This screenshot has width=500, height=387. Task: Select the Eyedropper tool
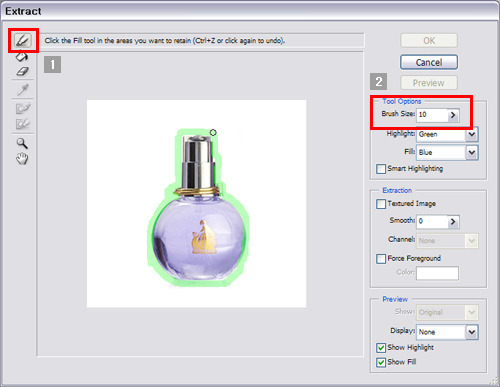[x=22, y=89]
